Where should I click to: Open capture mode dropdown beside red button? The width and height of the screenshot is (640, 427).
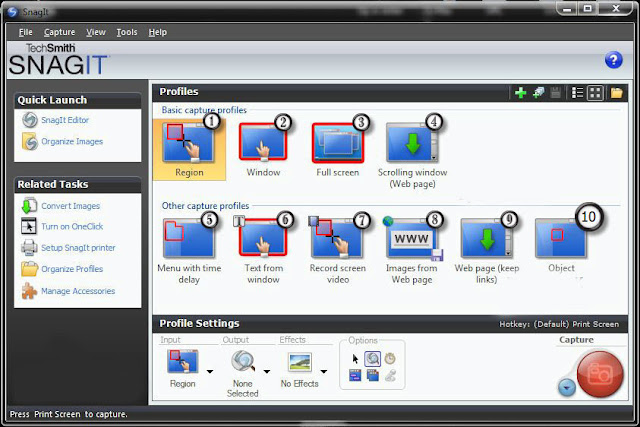point(567,387)
